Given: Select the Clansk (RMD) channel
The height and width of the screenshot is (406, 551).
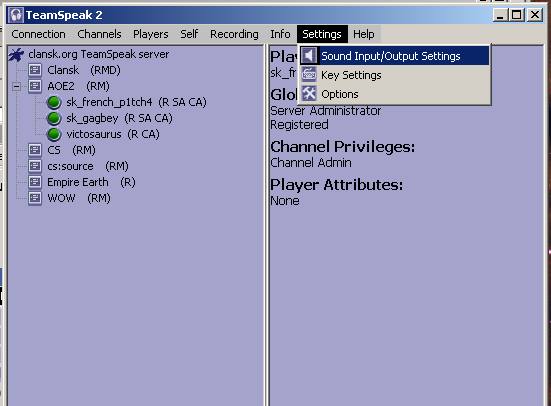Looking at the screenshot, I should [x=84, y=70].
